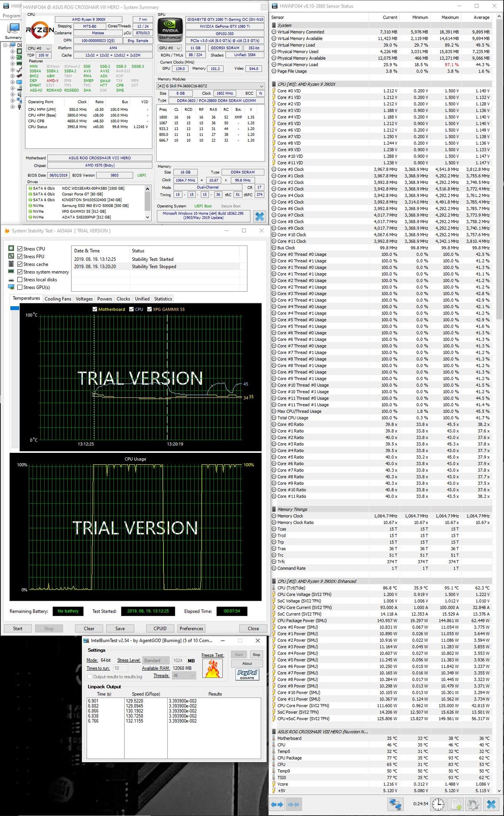Click status icon of WDC WD15EARX drive
This screenshot has width=504, height=816.
pos(30,188)
